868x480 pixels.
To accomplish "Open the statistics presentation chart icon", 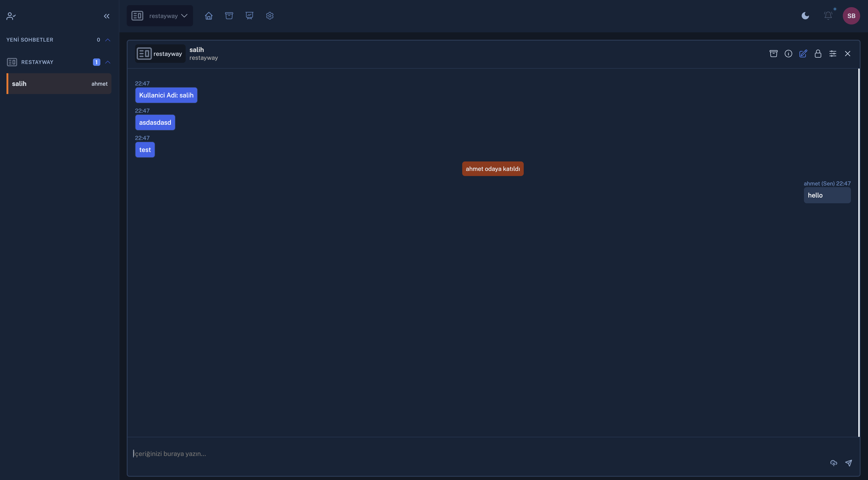I will coord(249,16).
